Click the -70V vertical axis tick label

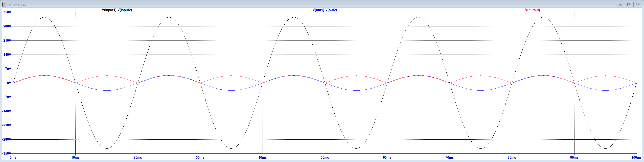pos(8,97)
